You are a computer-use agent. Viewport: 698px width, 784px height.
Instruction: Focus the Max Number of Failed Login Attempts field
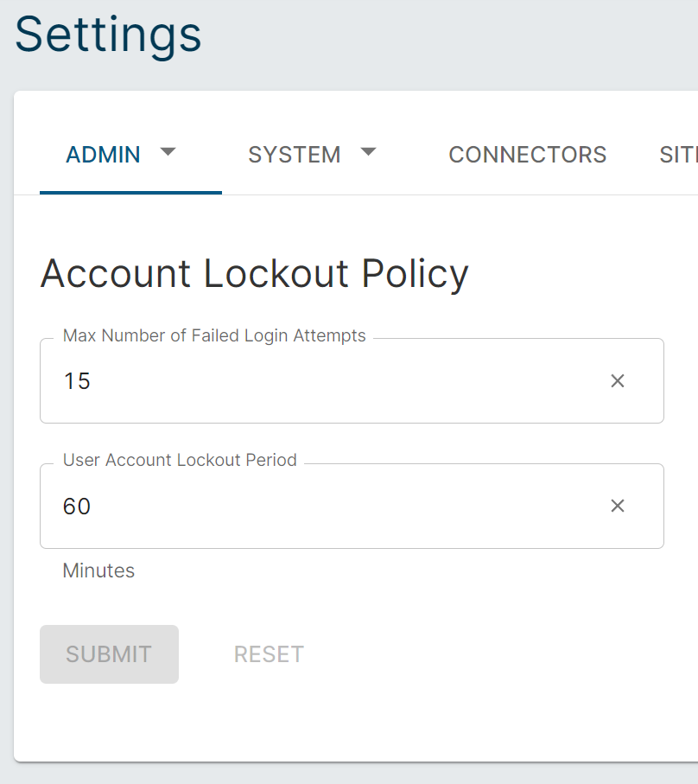point(328,381)
